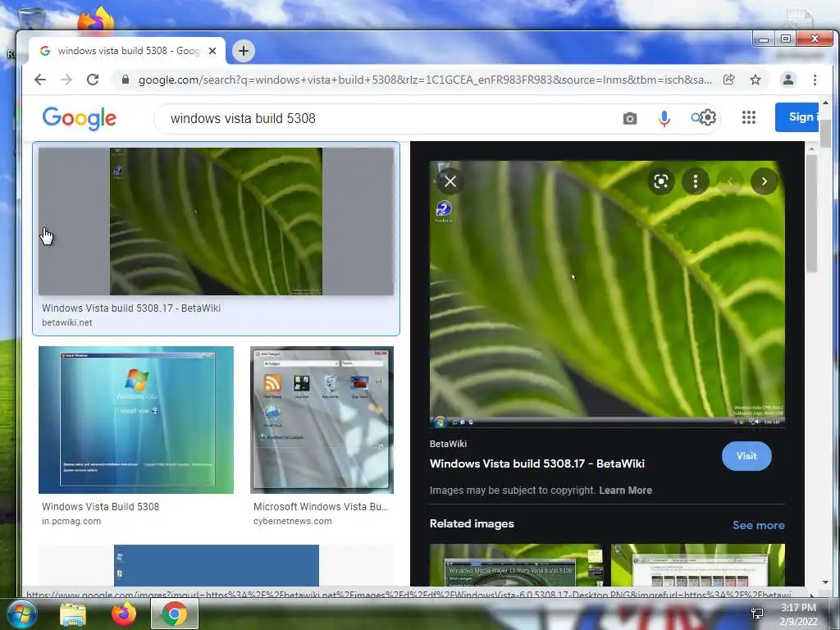Viewport: 840px width, 630px height.
Task: Click the cybernetnews.com source text
Action: click(293, 521)
